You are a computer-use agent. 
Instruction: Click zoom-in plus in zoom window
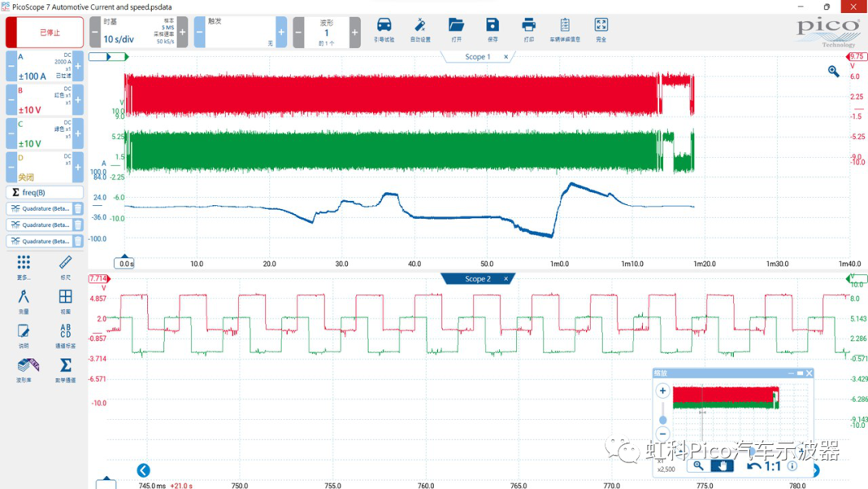pyautogui.click(x=662, y=390)
